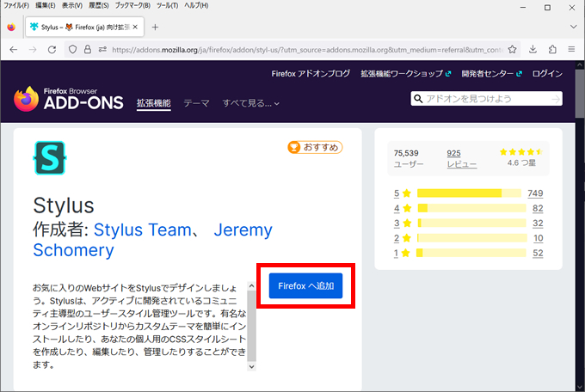Open the site permissions icon in address bar
This screenshot has height=392, width=585.
(102, 49)
